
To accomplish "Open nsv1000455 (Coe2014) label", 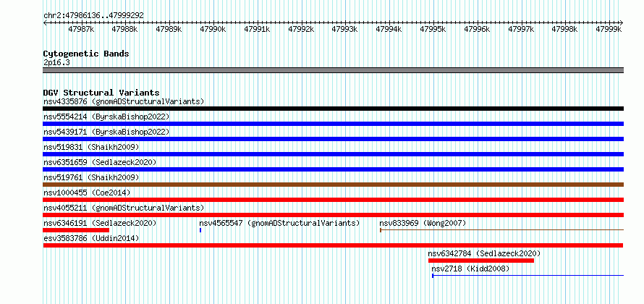I will point(87,193).
